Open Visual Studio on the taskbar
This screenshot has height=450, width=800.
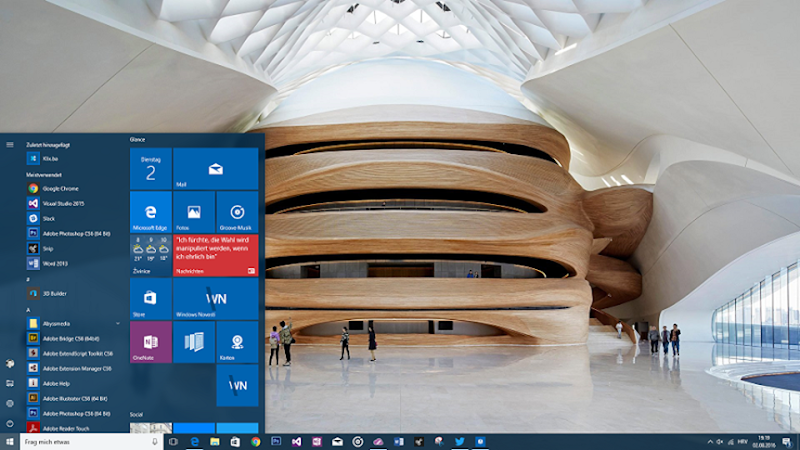[296, 442]
